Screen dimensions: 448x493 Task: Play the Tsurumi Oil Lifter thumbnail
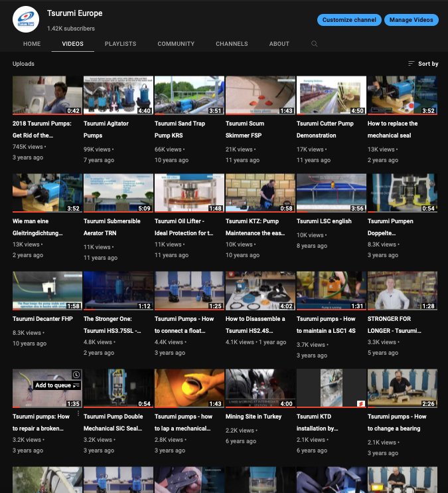[x=189, y=193]
